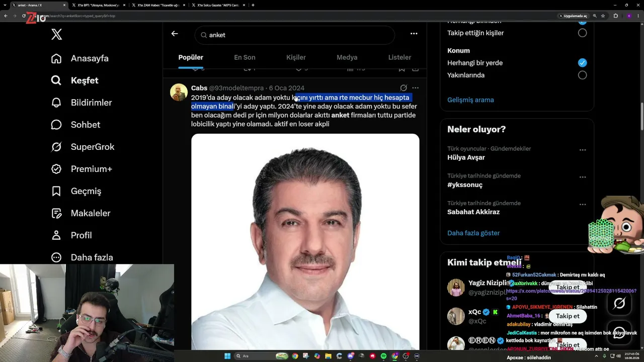Switch to the Kişiler tab
644x362 pixels.
tap(296, 57)
